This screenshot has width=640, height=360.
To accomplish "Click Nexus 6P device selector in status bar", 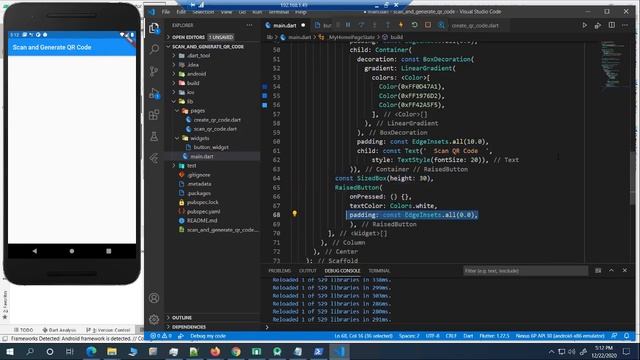I will pyautogui.click(x=560, y=336).
